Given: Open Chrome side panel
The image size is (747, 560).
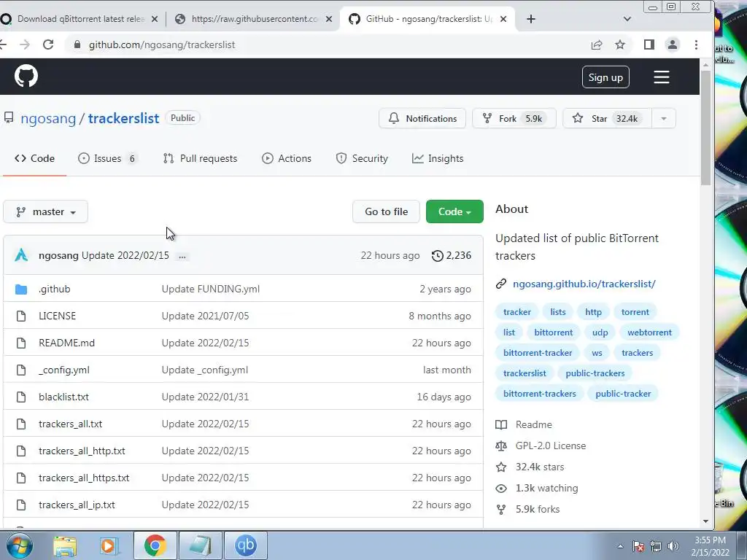Looking at the screenshot, I should pos(649,44).
